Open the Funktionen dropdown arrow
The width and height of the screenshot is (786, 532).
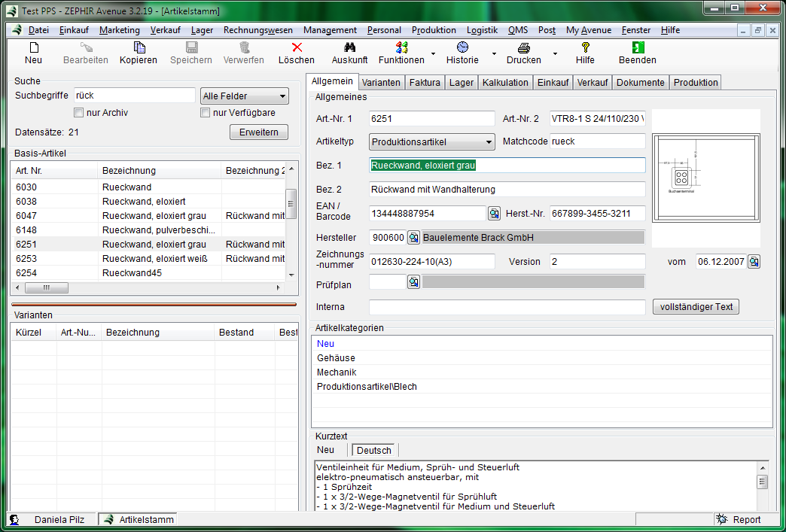(432, 54)
